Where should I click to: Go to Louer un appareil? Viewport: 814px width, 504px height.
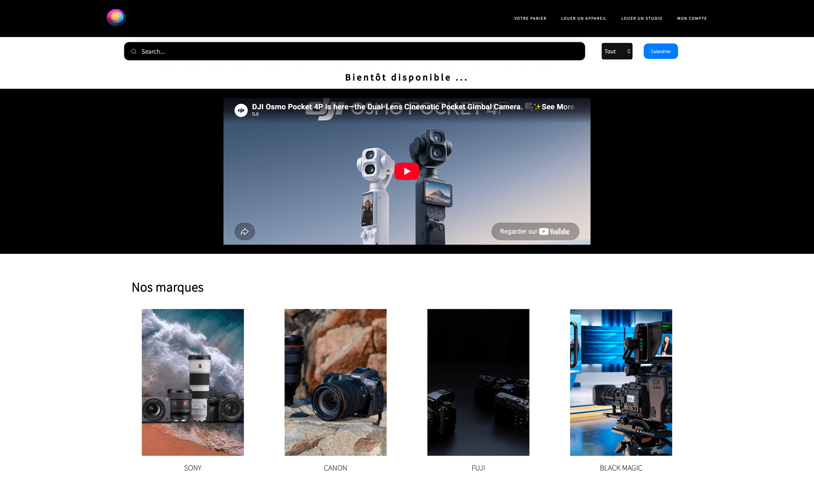click(584, 18)
